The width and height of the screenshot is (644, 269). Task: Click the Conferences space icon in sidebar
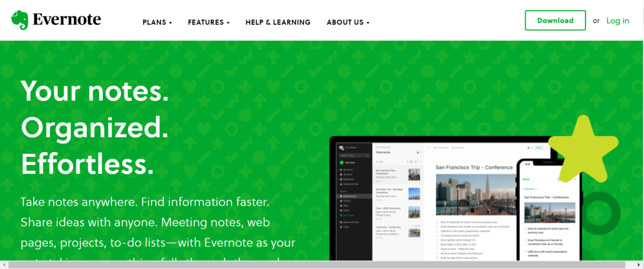(x=341, y=196)
